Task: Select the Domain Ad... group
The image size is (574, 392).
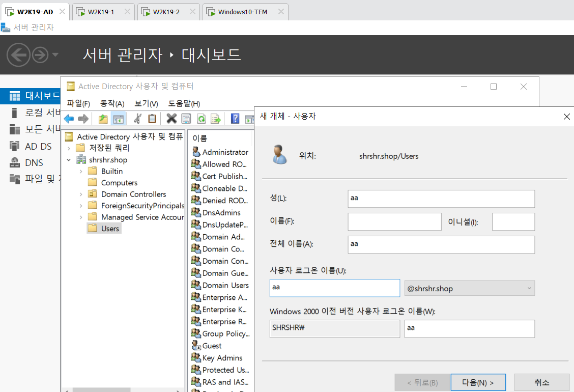Action: point(218,237)
